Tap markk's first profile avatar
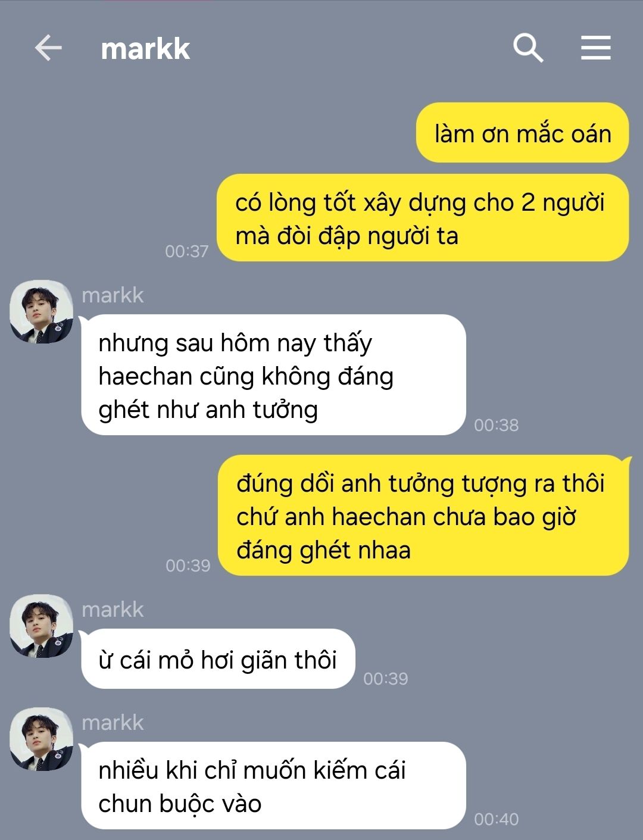The height and width of the screenshot is (840, 643). coord(41,312)
